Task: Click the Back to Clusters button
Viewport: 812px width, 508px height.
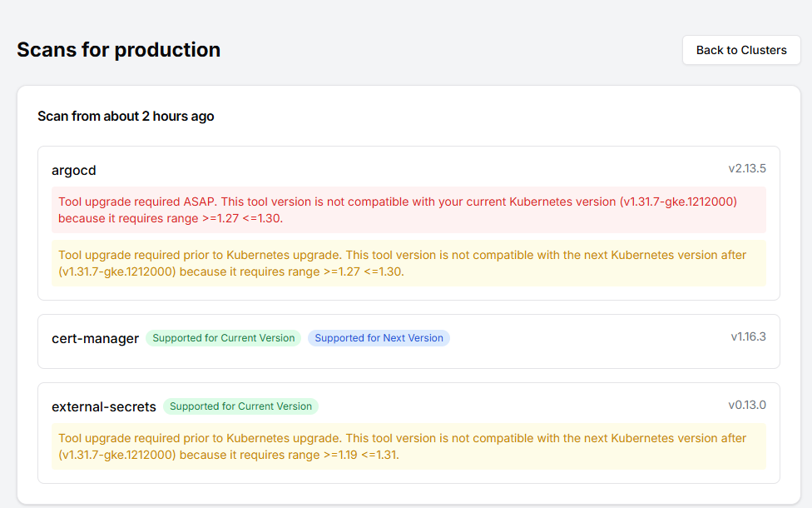Action: click(740, 50)
